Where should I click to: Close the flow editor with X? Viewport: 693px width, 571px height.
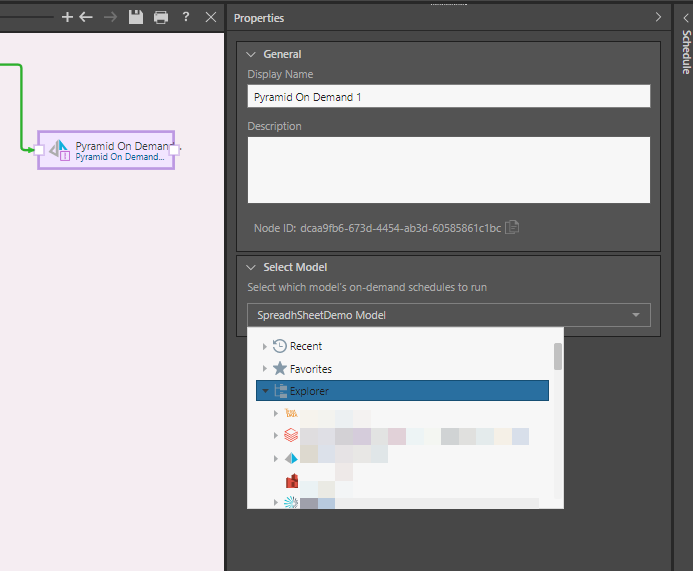coord(210,17)
